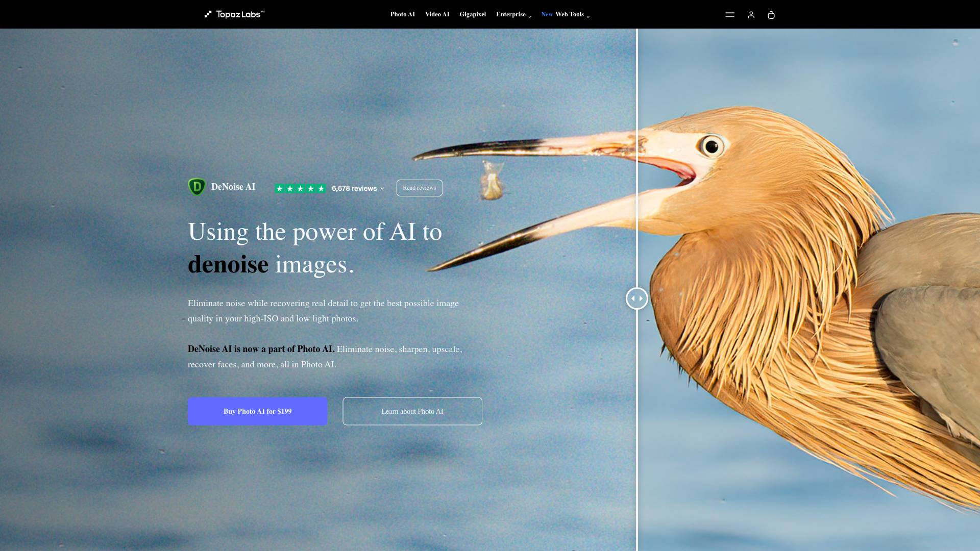Click Learn about Photo AI button
Image resolution: width=980 pixels, height=551 pixels.
[x=412, y=411]
